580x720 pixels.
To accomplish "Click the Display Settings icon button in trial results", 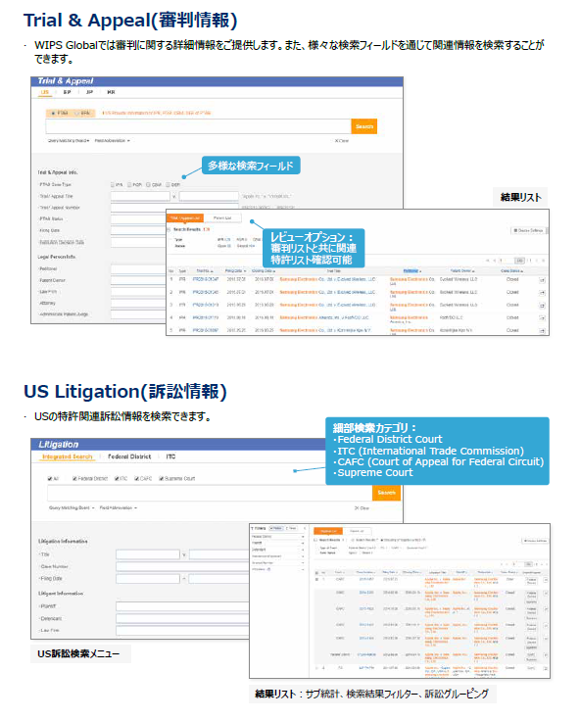I will coord(529,230).
